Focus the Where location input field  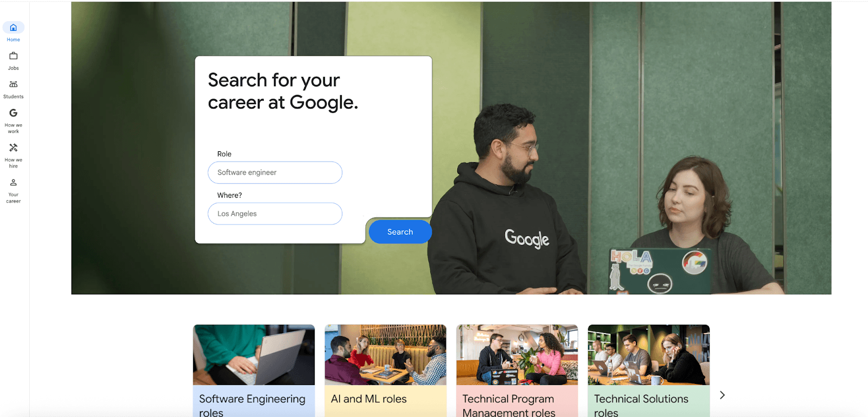(275, 214)
